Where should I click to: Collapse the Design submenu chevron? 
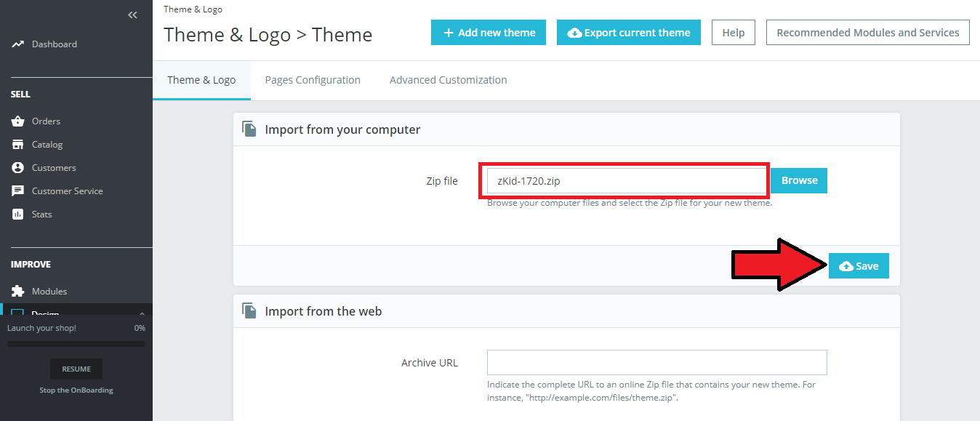tap(142, 311)
